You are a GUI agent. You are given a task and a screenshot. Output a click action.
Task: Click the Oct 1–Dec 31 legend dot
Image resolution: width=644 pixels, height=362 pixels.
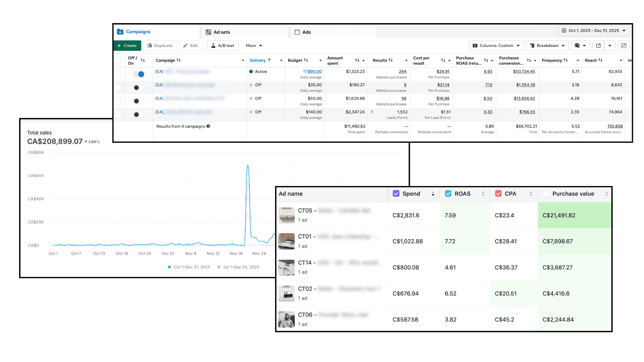(169, 267)
